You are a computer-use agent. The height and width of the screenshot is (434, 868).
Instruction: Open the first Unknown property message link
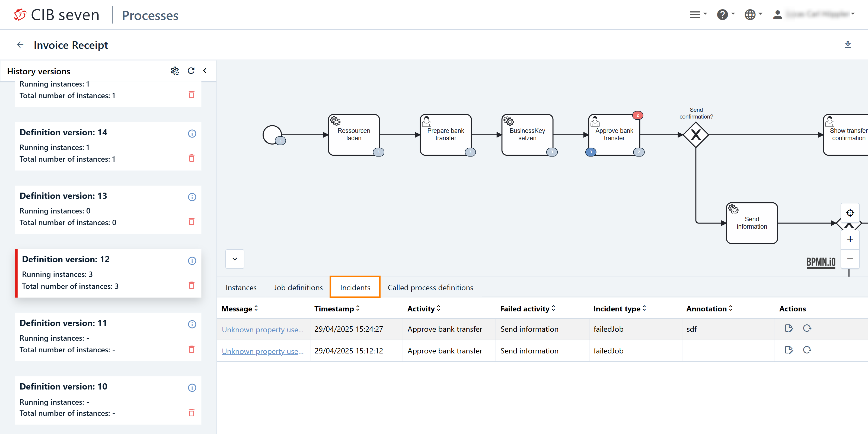click(x=263, y=329)
